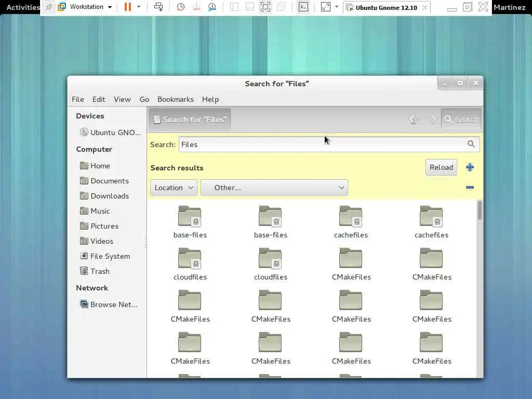The width and height of the screenshot is (532, 399).
Task: Open the console view icon
Action: pyautogui.click(x=303, y=7)
